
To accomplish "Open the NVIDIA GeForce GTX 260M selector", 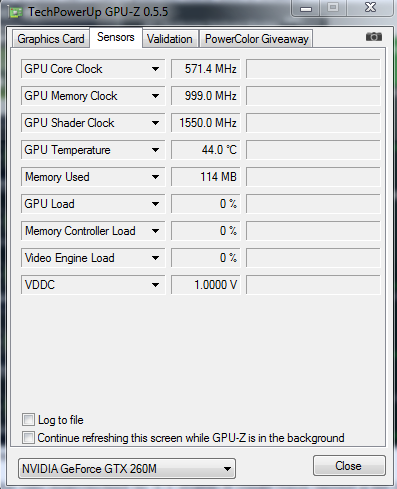I will click(x=127, y=469).
